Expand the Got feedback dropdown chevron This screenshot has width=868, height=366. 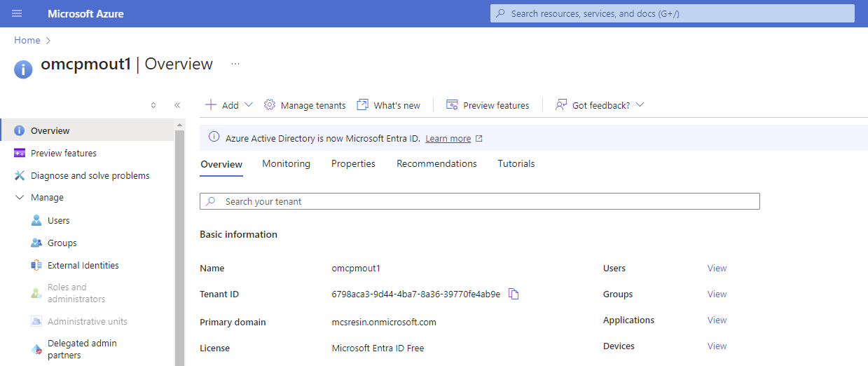click(640, 105)
